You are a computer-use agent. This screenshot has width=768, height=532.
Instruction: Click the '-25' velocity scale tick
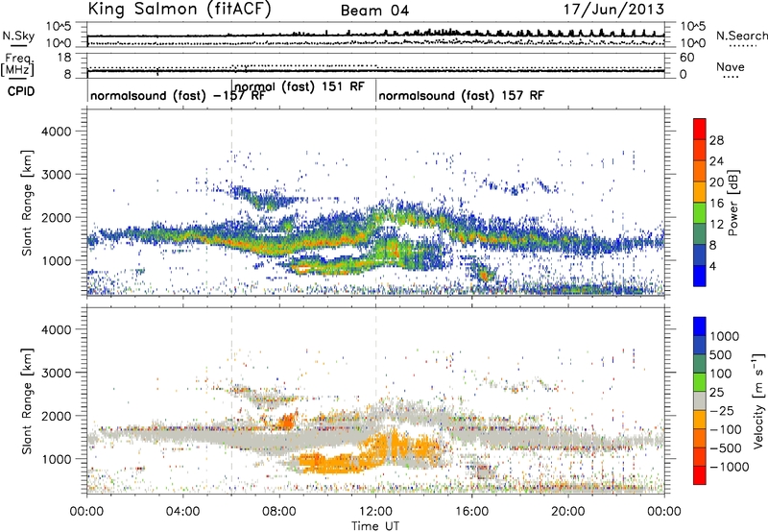[x=722, y=410]
